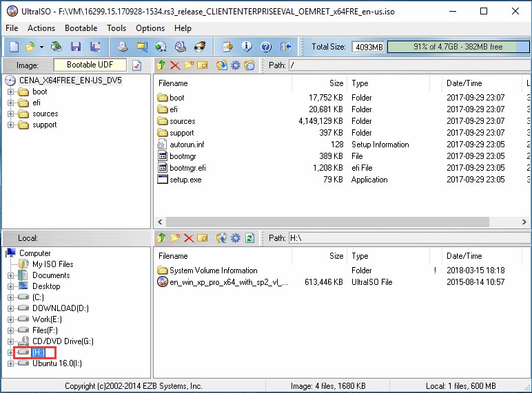532x393 pixels.
Task: Select setup.exe in the image file list
Action: click(x=185, y=180)
